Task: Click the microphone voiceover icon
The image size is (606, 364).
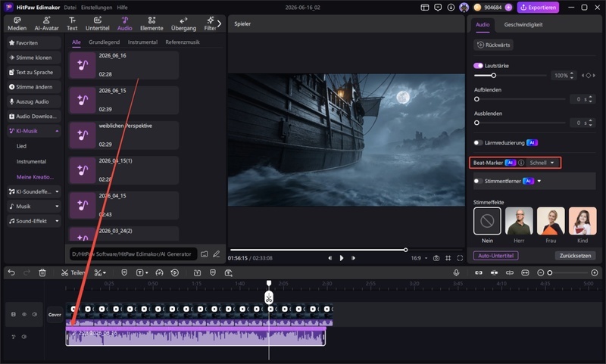Action: click(x=456, y=272)
